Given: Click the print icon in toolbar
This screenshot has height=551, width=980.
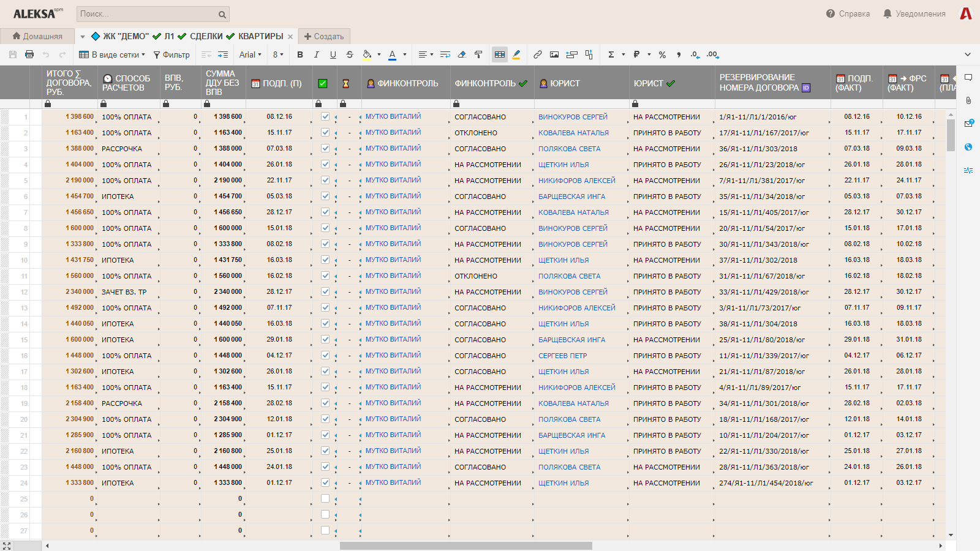Looking at the screenshot, I should [x=29, y=54].
